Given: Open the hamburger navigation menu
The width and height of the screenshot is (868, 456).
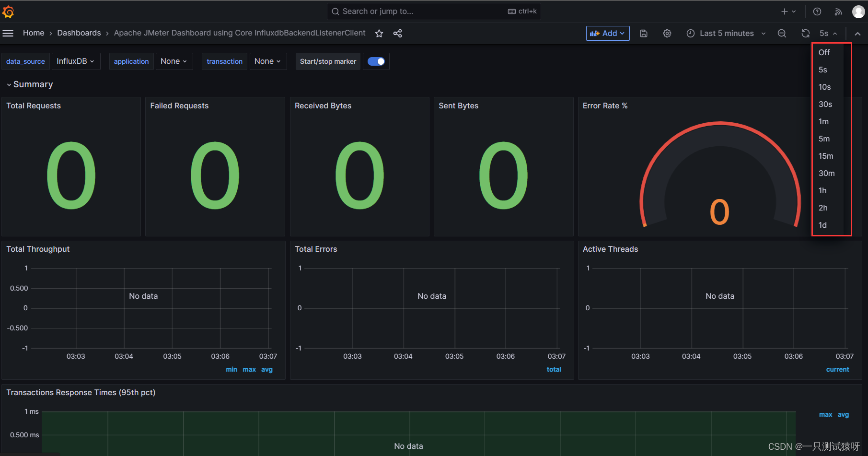Looking at the screenshot, I should pyautogui.click(x=8, y=33).
